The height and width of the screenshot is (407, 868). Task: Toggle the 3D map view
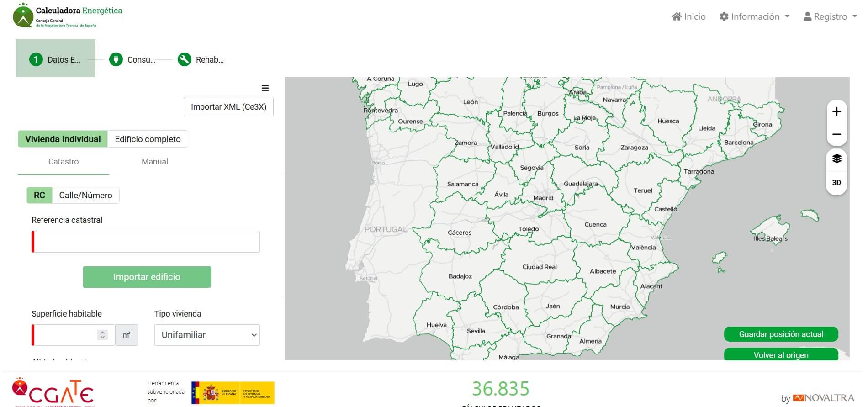[836, 182]
